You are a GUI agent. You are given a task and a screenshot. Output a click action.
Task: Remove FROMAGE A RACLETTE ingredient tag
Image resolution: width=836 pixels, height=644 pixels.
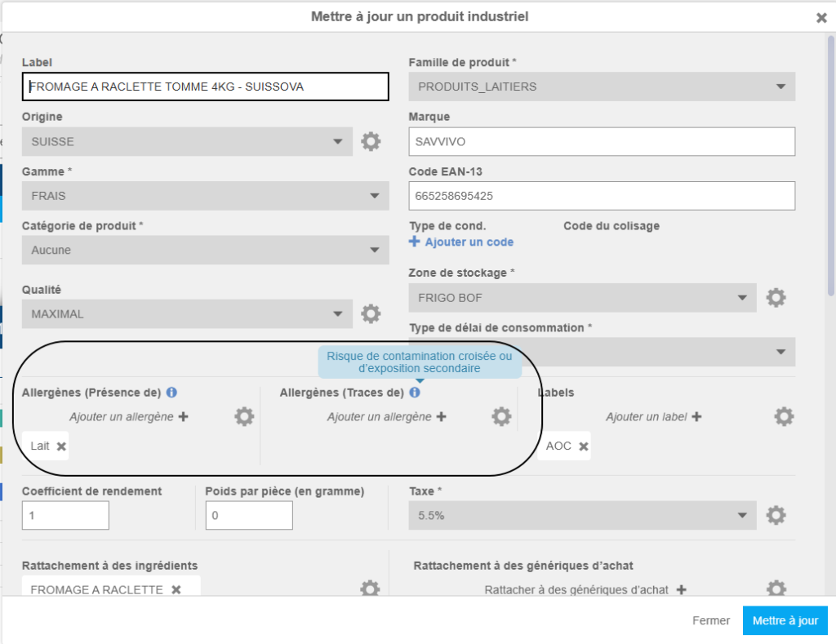(176, 589)
